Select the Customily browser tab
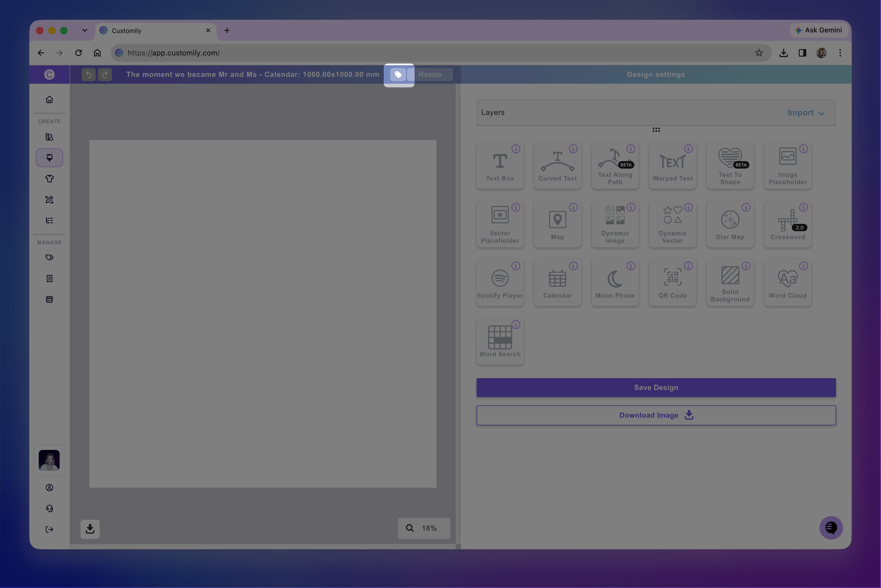Viewport: 881px width, 588px height. (x=156, y=31)
